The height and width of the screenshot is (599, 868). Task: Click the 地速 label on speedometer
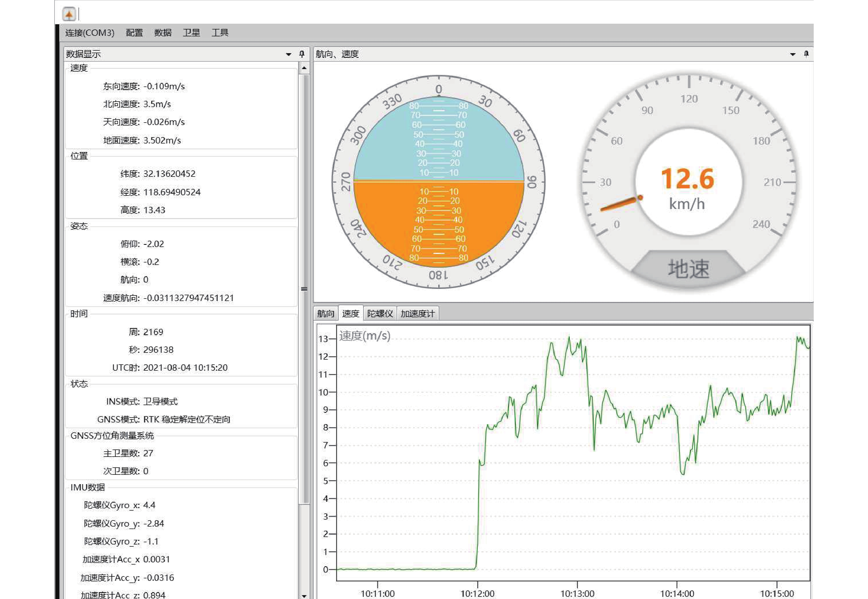[689, 269]
